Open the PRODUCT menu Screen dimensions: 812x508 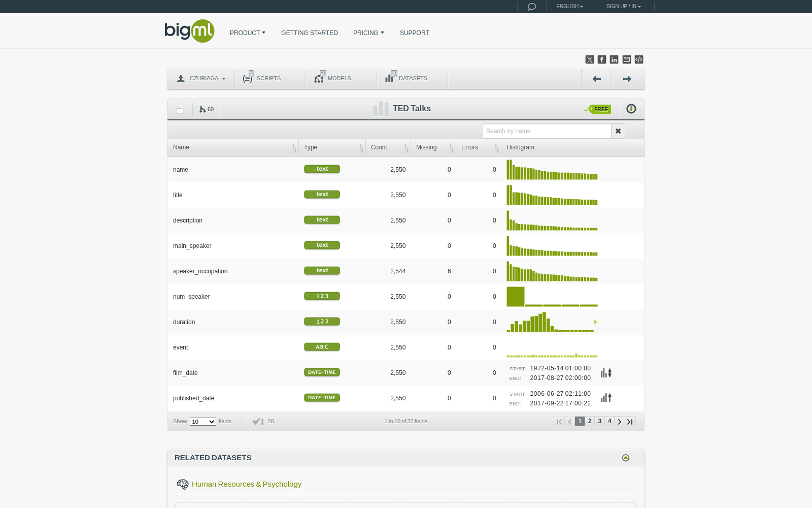(x=248, y=33)
